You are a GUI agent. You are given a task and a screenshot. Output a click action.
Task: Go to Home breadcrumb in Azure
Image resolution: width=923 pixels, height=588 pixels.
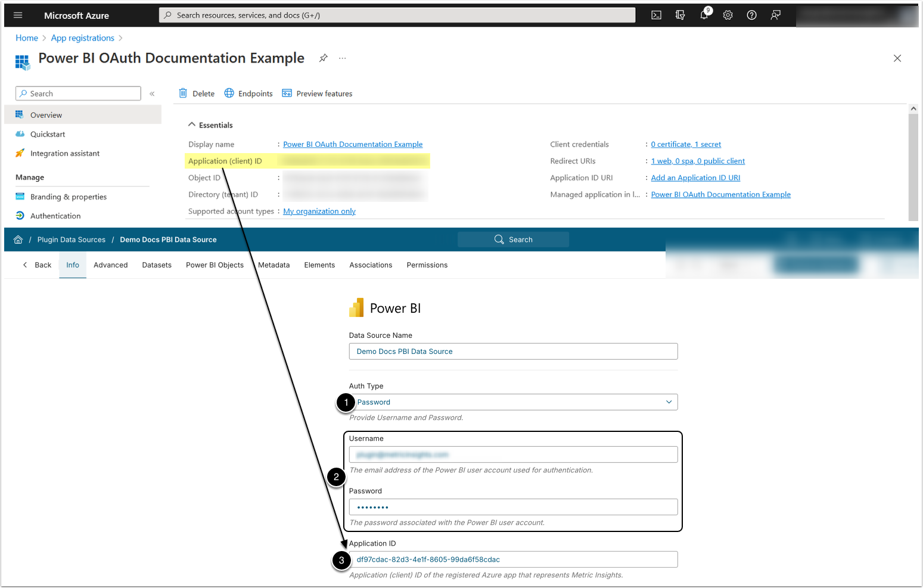[x=27, y=38]
